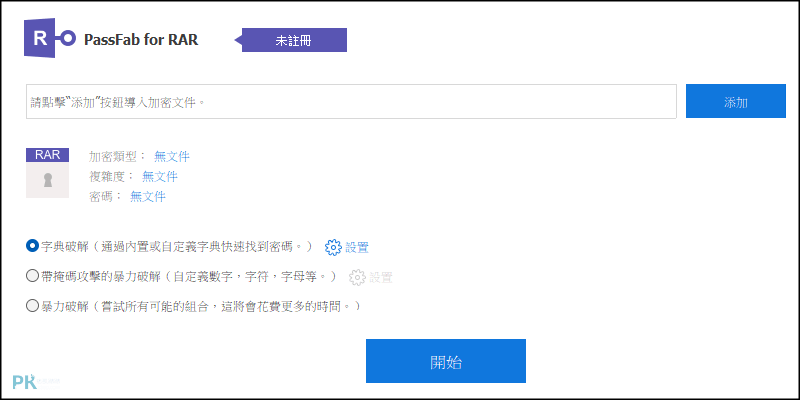Select 帶掩碼攻擊的暴力破解 radio button
Image resolution: width=800 pixels, height=400 pixels.
point(32,276)
